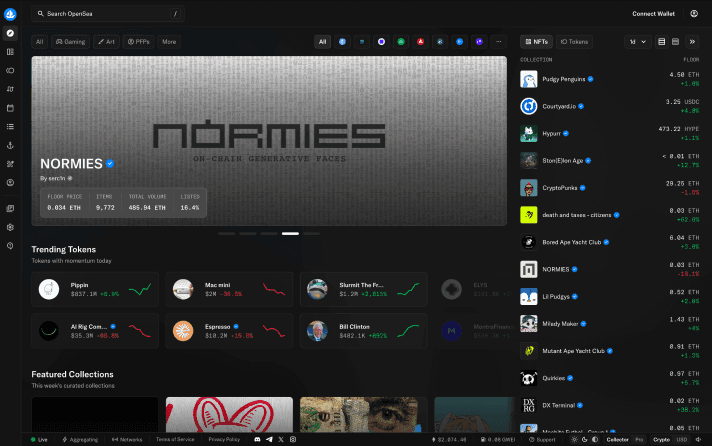712x446 pixels.
Task: Click the NORMIES verified badge in banner
Action: point(110,164)
